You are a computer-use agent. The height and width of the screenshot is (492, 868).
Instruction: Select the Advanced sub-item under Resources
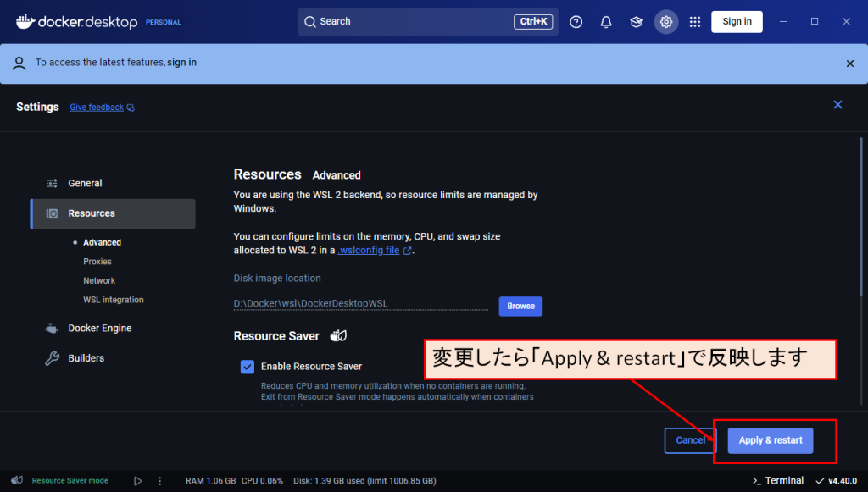[102, 243]
